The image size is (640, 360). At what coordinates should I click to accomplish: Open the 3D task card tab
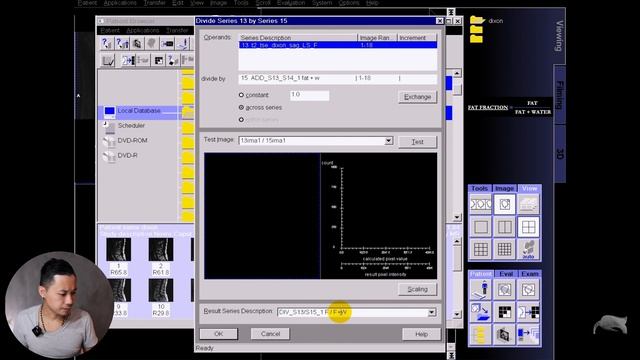coord(560,154)
